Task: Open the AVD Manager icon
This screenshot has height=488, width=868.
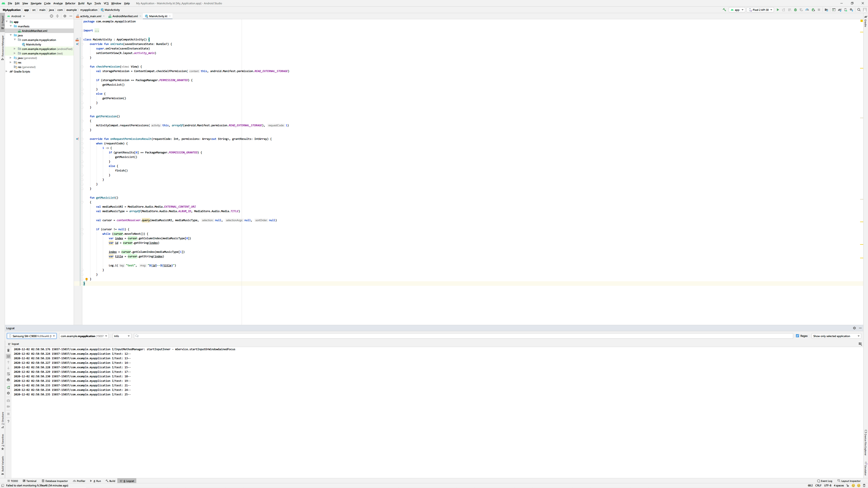Action: pyautogui.click(x=846, y=10)
